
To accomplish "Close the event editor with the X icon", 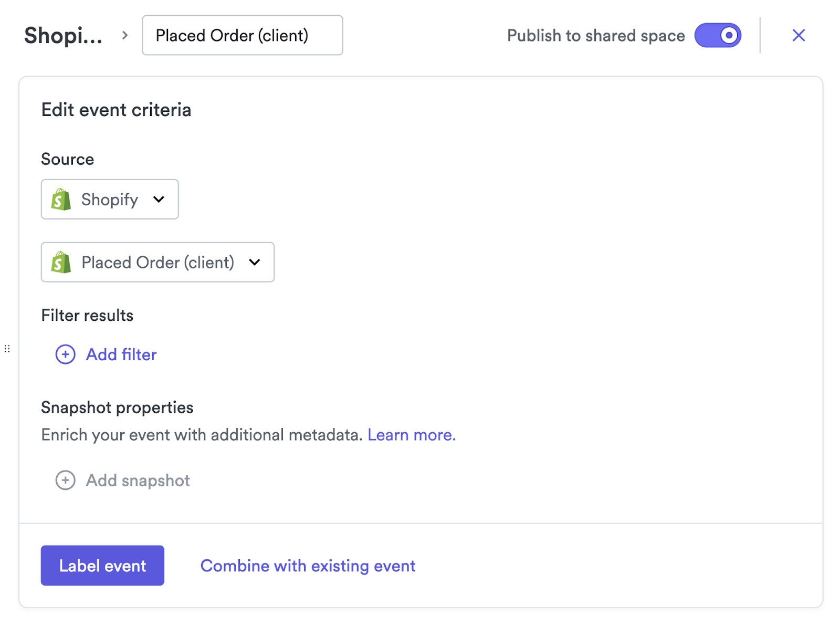I will coord(799,35).
